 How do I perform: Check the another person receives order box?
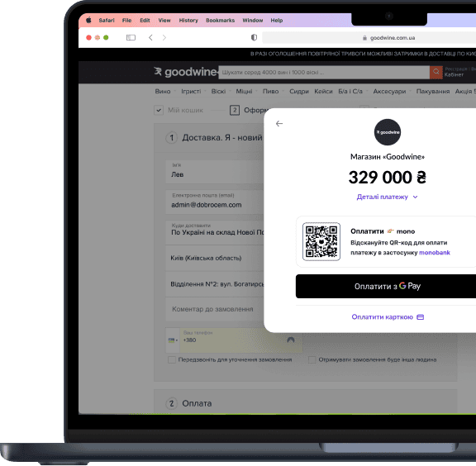pos(312,359)
